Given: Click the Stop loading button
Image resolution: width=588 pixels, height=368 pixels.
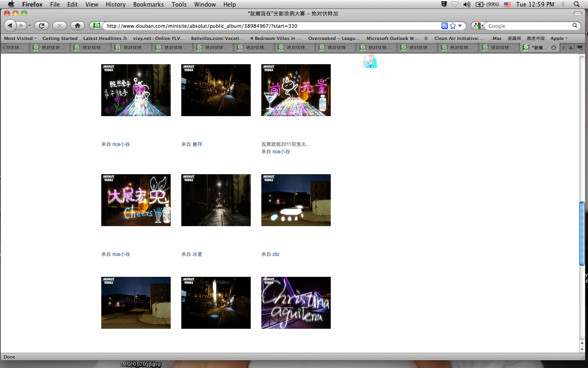Looking at the screenshot, I should coord(60,26).
